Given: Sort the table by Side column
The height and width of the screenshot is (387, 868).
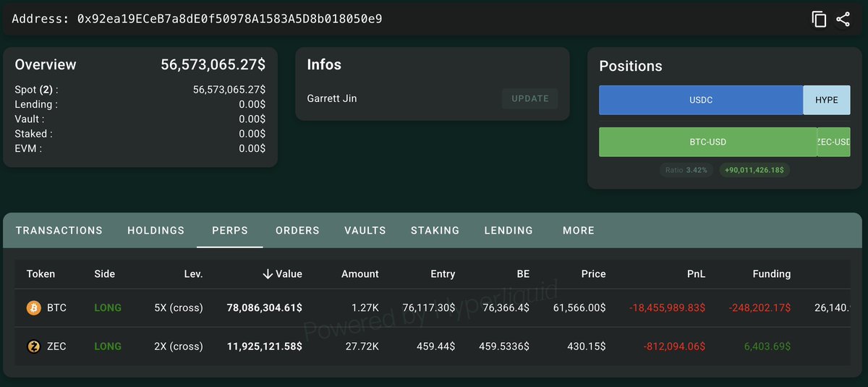Looking at the screenshot, I should [x=104, y=274].
